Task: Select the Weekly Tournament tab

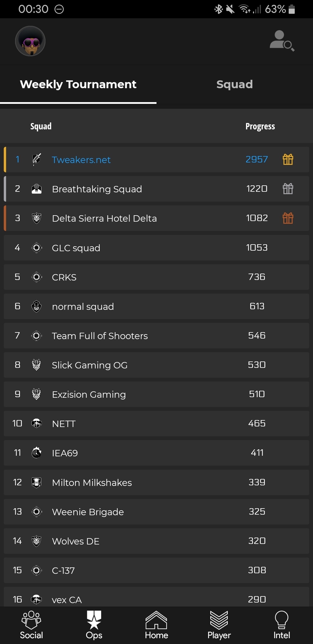Action: click(x=78, y=84)
